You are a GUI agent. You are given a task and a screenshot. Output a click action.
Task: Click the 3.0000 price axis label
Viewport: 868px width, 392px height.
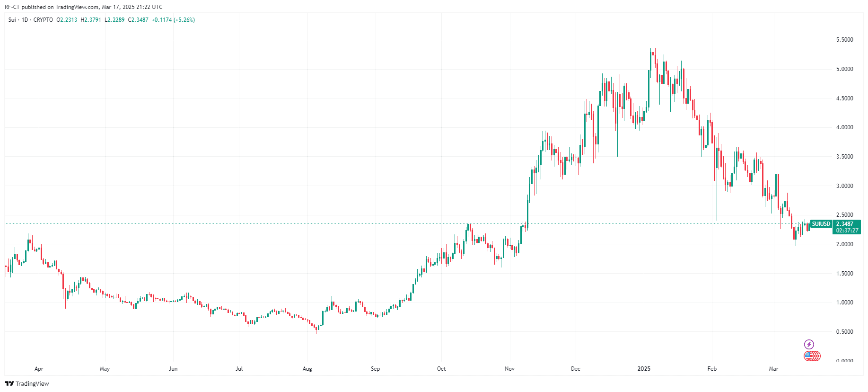click(844, 186)
